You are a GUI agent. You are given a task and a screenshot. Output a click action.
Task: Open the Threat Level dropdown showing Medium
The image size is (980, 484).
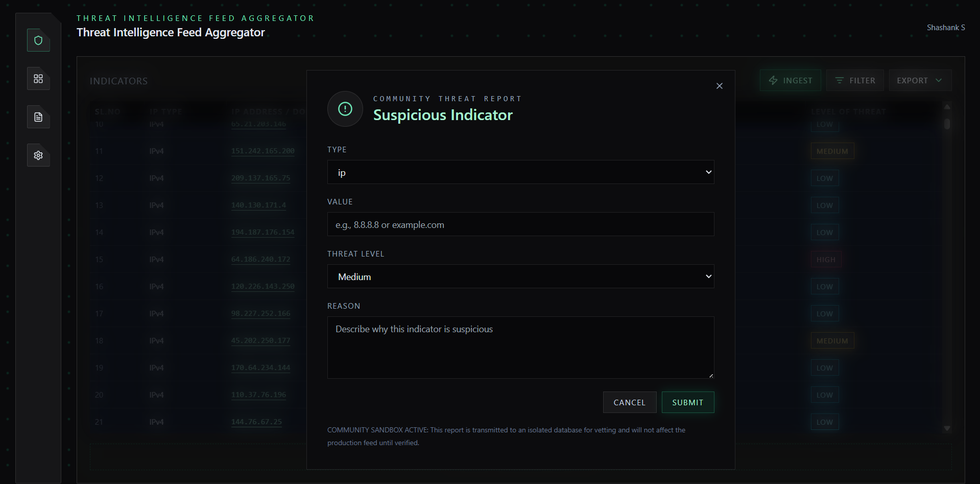pyautogui.click(x=520, y=276)
